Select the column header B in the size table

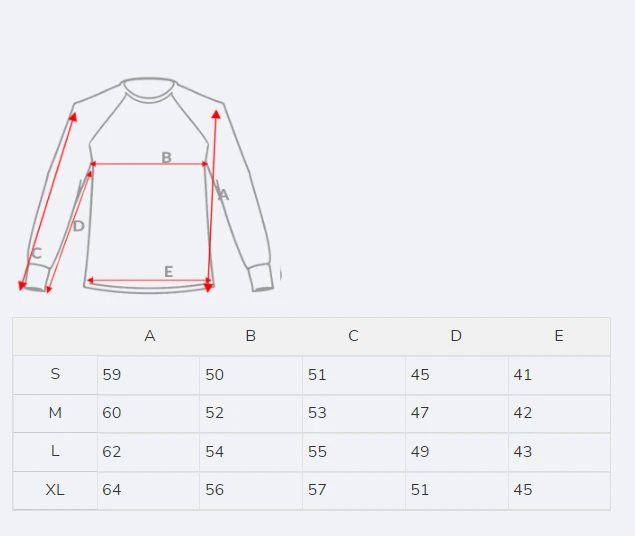point(251,336)
